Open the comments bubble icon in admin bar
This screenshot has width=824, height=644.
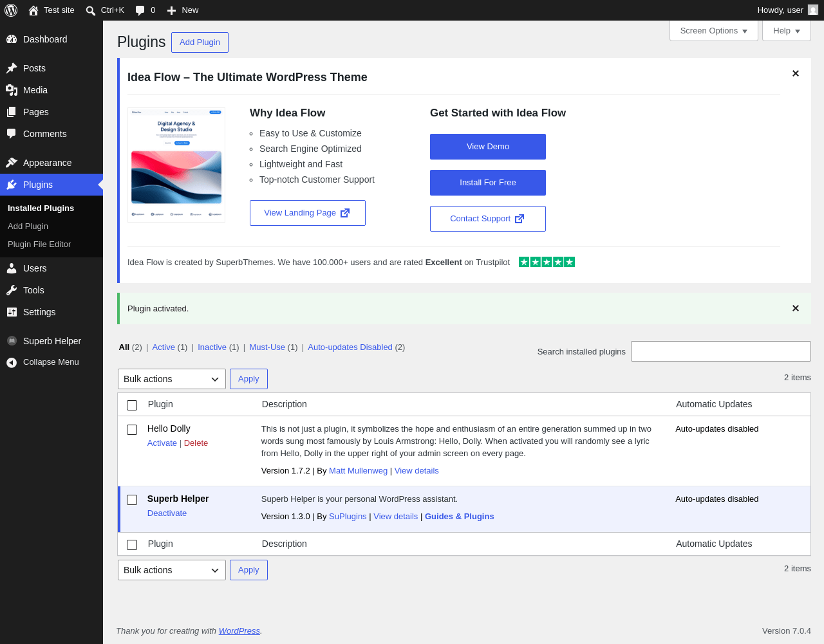[140, 10]
